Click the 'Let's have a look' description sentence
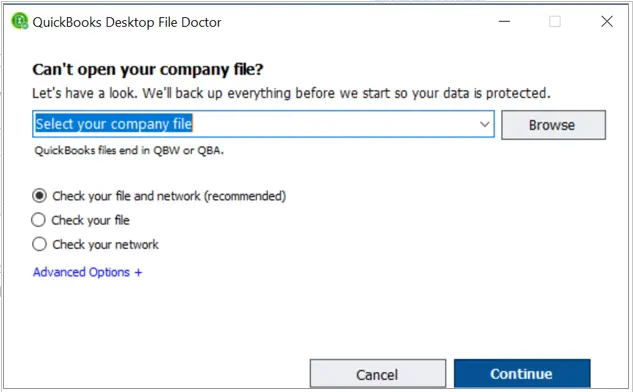This screenshot has height=392, width=633. point(291,93)
